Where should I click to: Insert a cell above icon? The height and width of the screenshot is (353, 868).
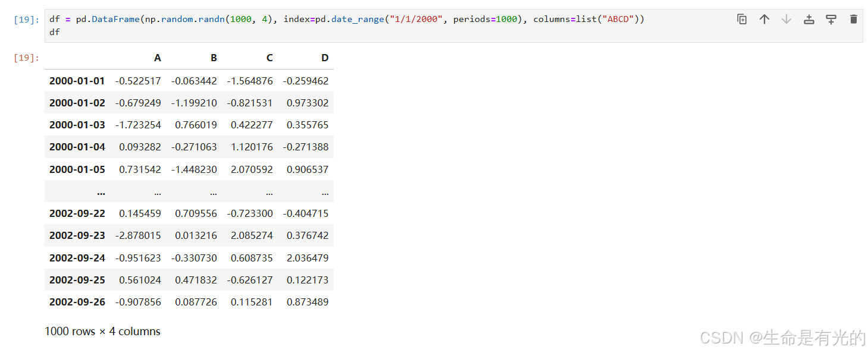pyautogui.click(x=809, y=19)
